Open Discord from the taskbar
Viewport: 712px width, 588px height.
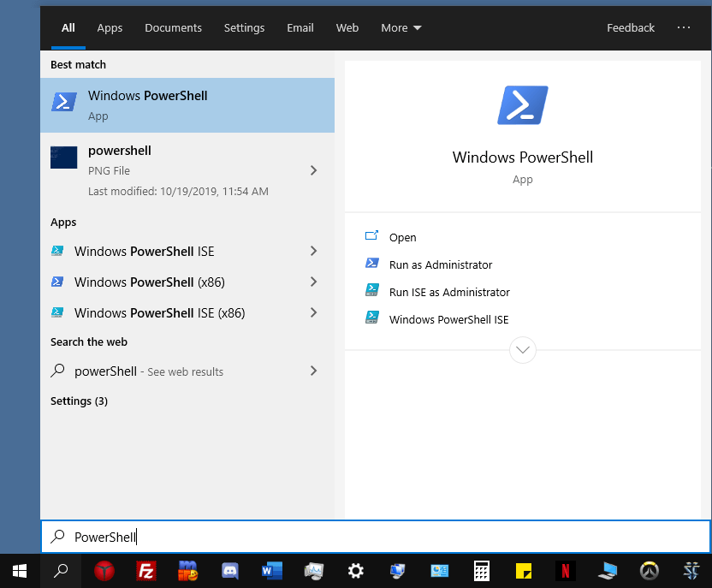click(229, 571)
